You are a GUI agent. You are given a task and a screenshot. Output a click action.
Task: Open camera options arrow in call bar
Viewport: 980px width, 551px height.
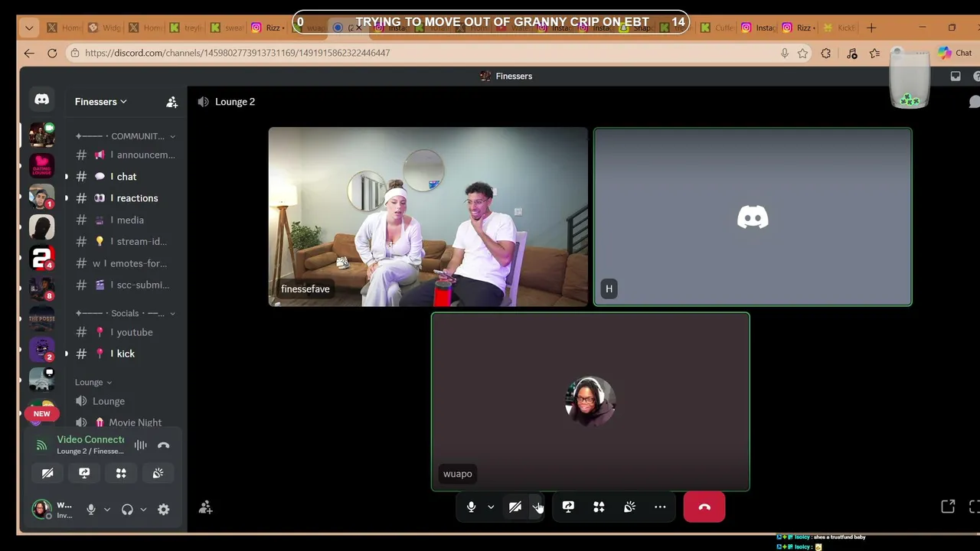click(536, 507)
